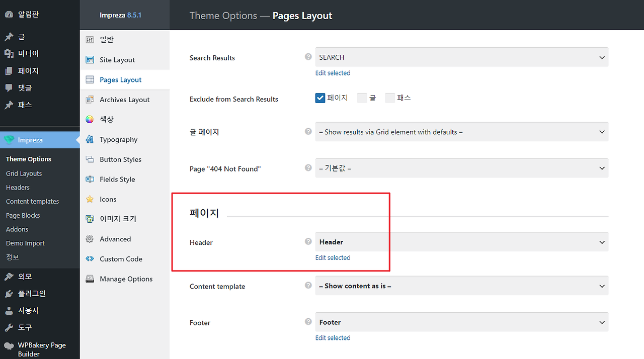Open the Page Blocks submenu item
The width and height of the screenshot is (644, 359).
(x=23, y=215)
